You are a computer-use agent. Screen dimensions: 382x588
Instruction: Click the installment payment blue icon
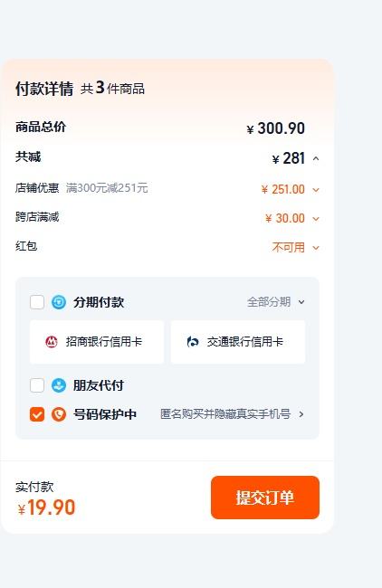59,302
